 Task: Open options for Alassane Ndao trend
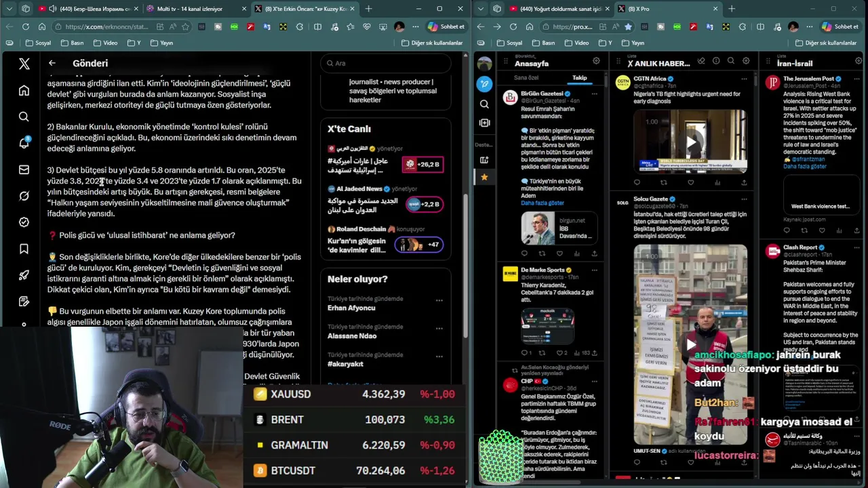pos(439,328)
